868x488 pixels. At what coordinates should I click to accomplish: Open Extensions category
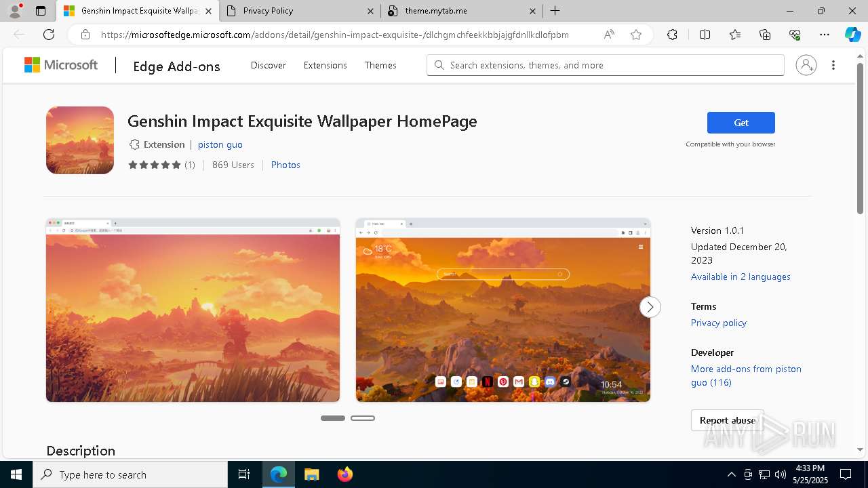point(325,65)
